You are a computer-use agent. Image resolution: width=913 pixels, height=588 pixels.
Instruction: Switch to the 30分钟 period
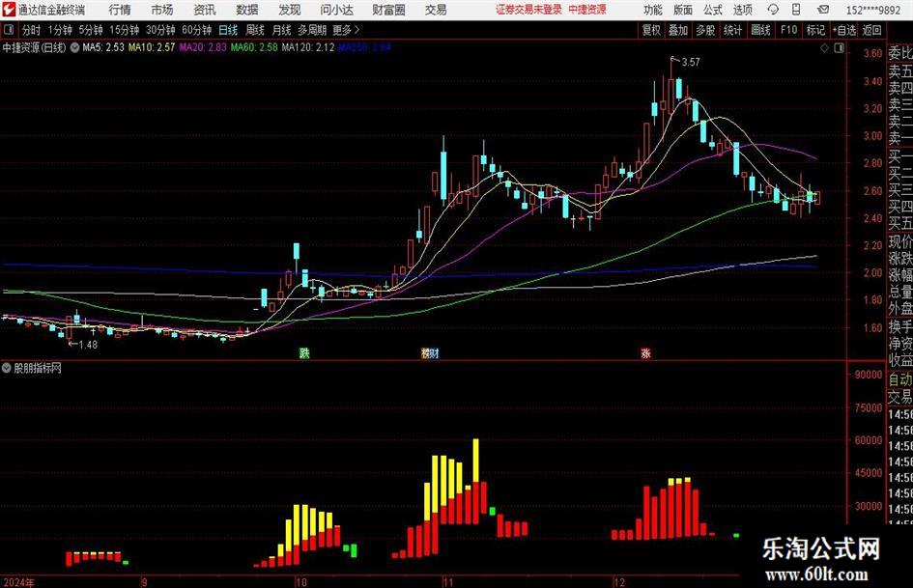[160, 30]
